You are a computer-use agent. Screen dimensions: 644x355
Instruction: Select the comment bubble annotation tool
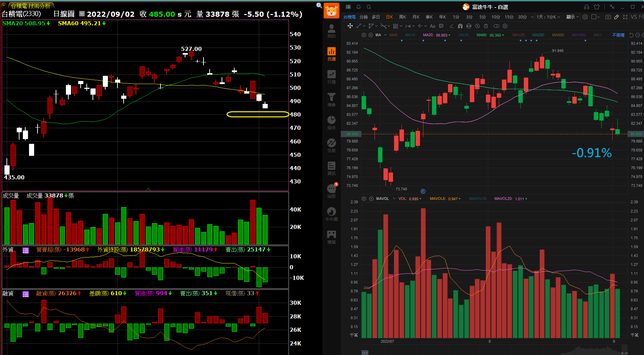click(x=441, y=26)
